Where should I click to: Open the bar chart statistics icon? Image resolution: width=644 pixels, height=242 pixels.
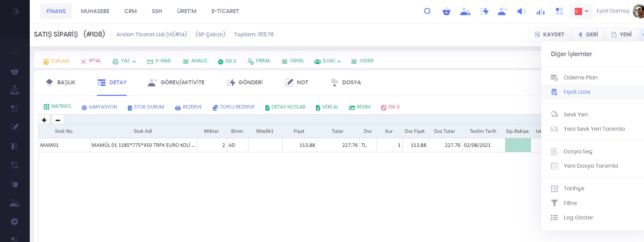tap(540, 11)
